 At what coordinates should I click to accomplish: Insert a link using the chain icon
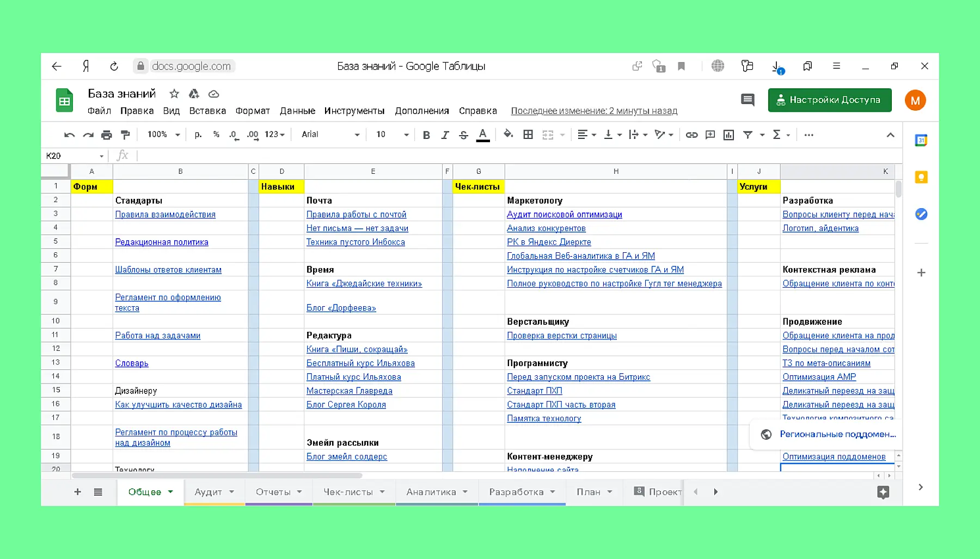pyautogui.click(x=691, y=135)
